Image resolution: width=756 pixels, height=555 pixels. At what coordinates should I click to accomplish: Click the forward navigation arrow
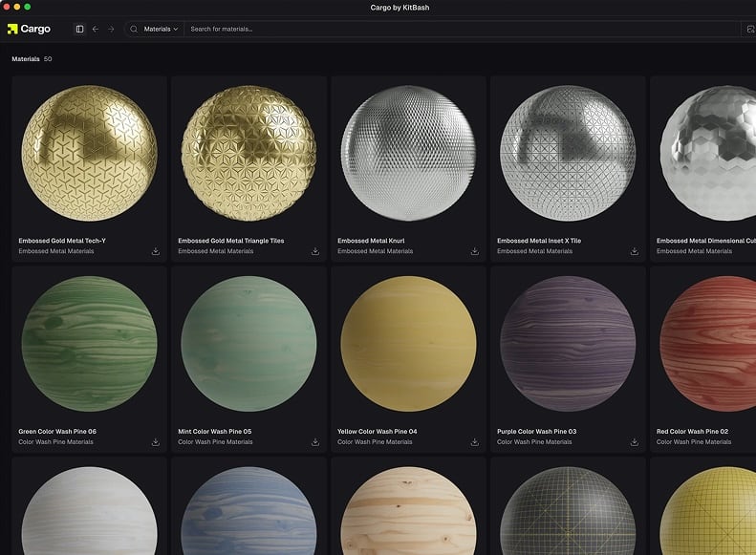[111, 29]
